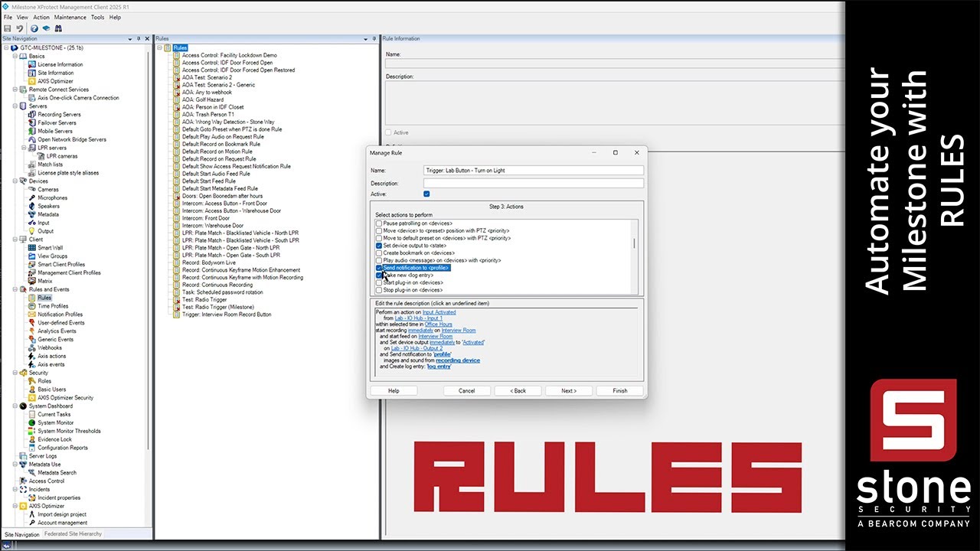Open Site Information in navigation tree
980x551 pixels.
(x=56, y=73)
